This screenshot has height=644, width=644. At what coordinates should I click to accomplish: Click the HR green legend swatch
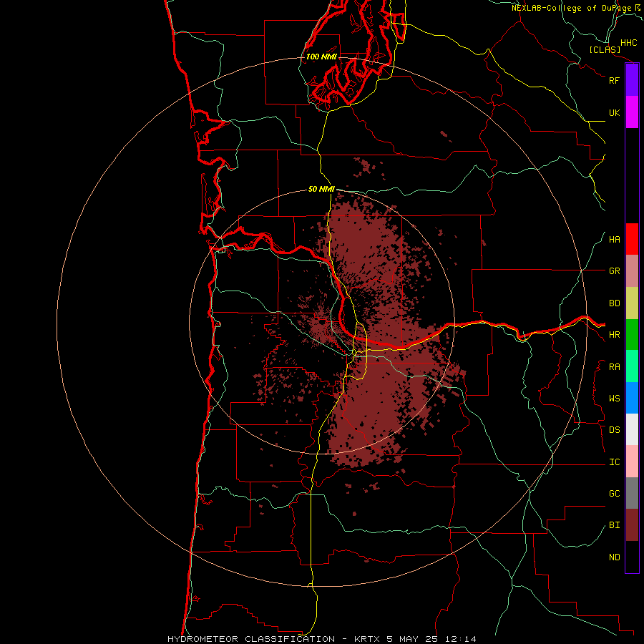tap(632, 335)
